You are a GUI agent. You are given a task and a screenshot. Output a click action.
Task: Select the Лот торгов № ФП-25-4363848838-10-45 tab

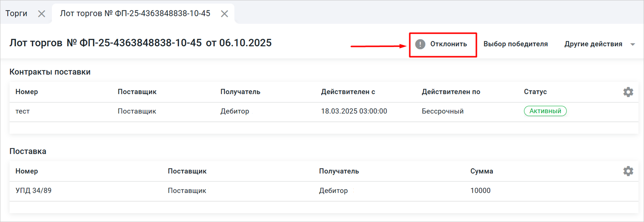tap(135, 14)
